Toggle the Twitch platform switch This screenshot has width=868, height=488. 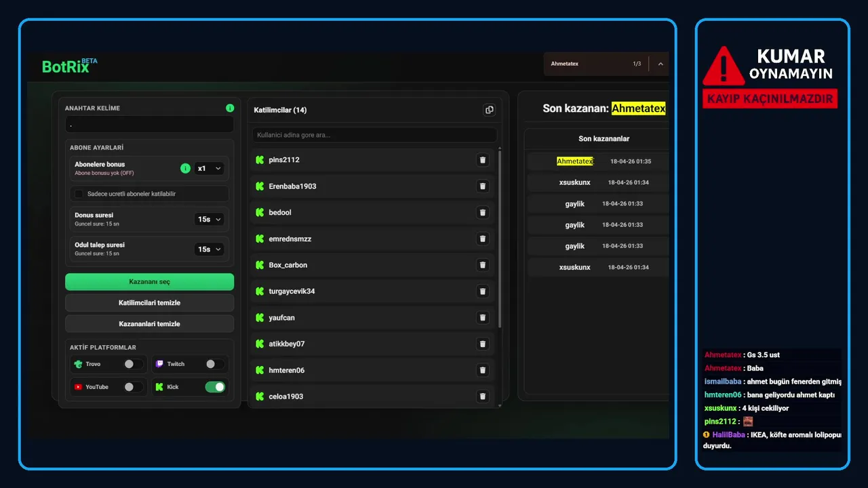tap(215, 364)
